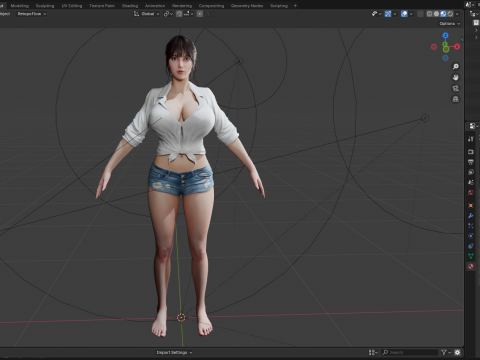Open the snapping options dropdown
The height and width of the screenshot is (360, 480).
click(x=188, y=14)
